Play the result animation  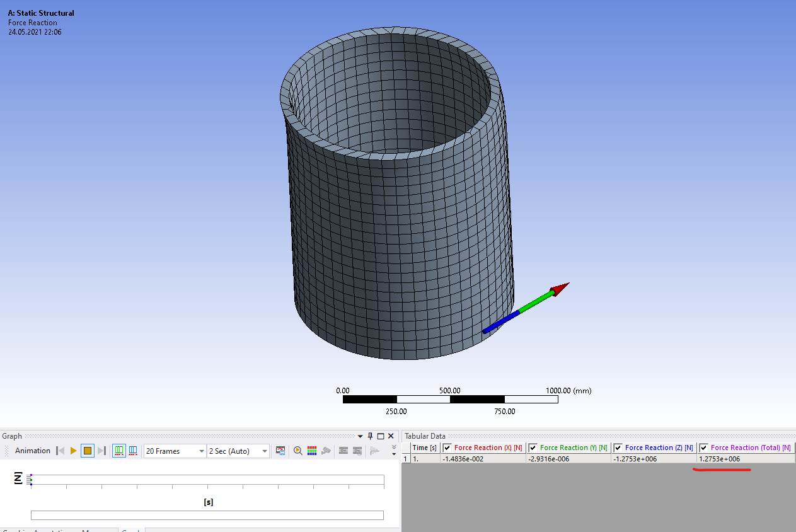tap(74, 451)
